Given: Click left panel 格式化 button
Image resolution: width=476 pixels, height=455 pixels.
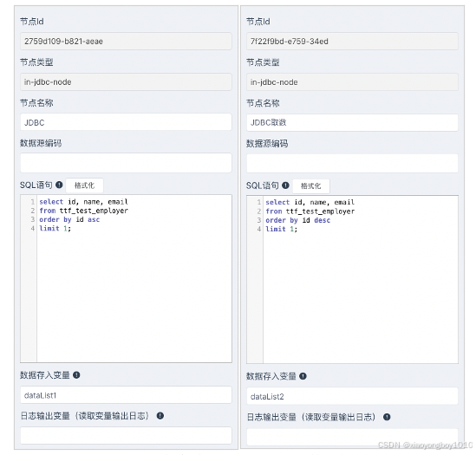Looking at the screenshot, I should tap(84, 185).
